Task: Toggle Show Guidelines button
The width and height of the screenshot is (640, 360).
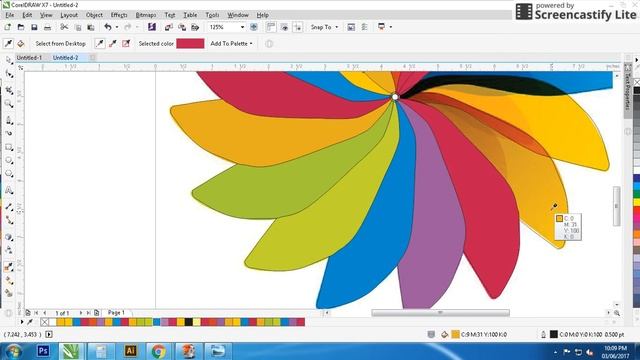Action: click(298, 27)
